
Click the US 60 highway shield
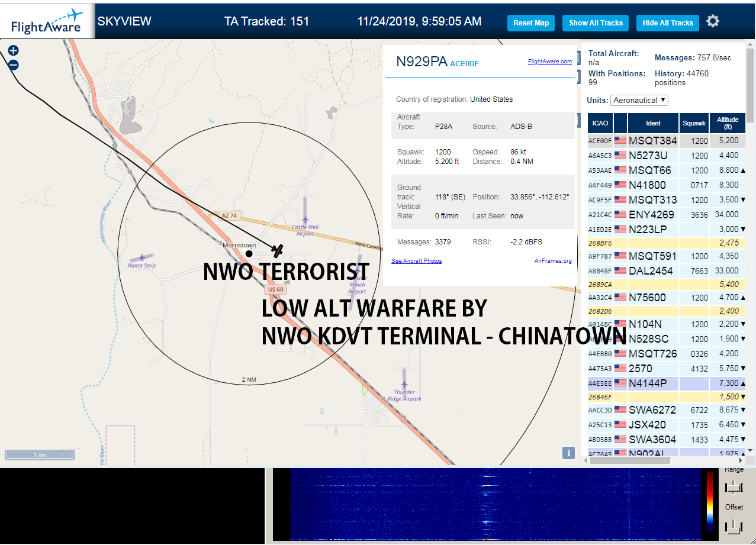coord(275,289)
